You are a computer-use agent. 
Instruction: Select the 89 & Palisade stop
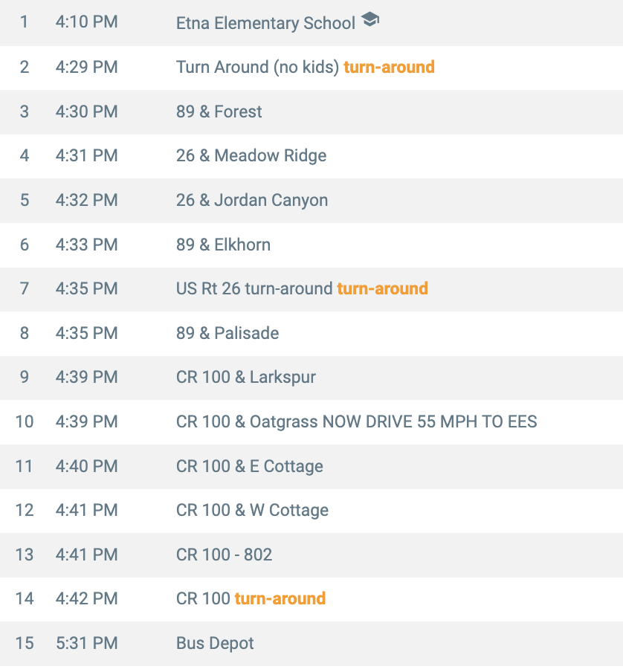click(227, 333)
